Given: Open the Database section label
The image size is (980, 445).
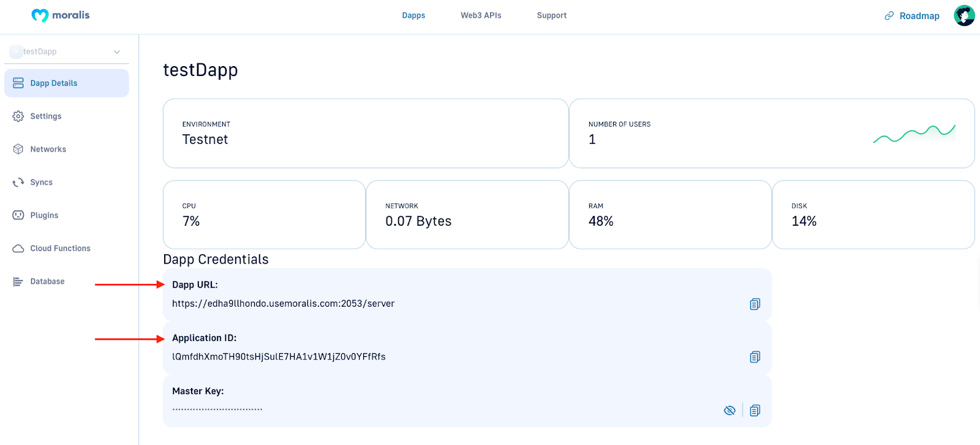Looking at the screenshot, I should pyautogui.click(x=47, y=282).
